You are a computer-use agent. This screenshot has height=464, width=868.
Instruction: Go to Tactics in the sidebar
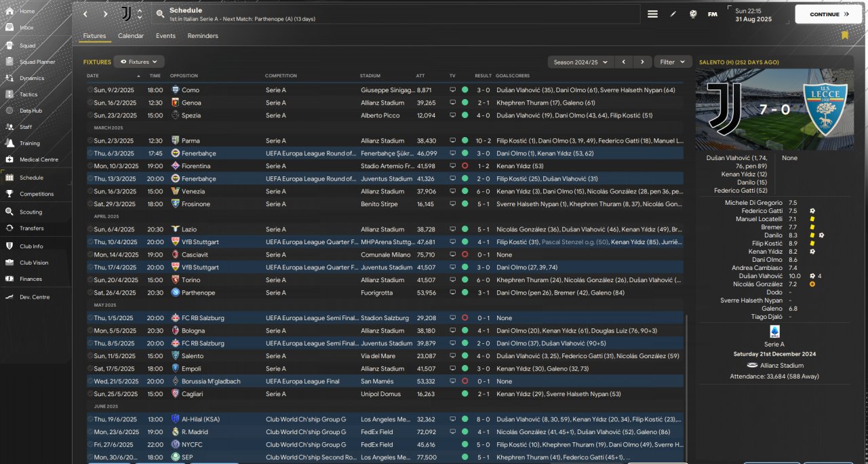pyautogui.click(x=28, y=94)
